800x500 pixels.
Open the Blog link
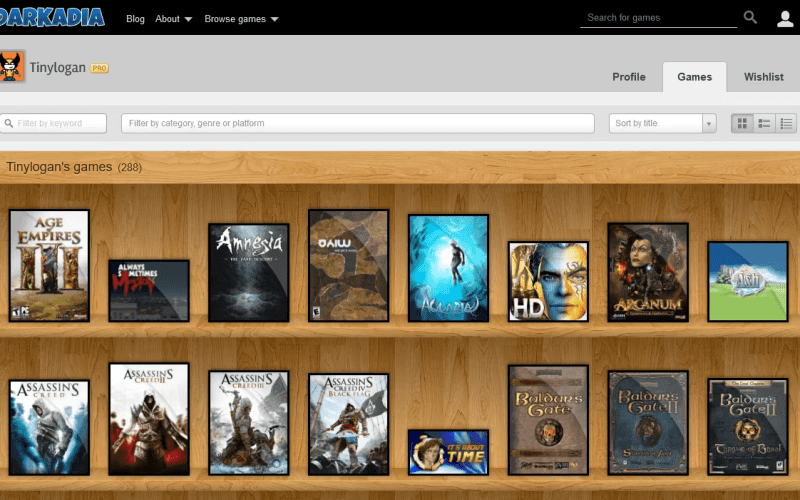pyautogui.click(x=135, y=19)
